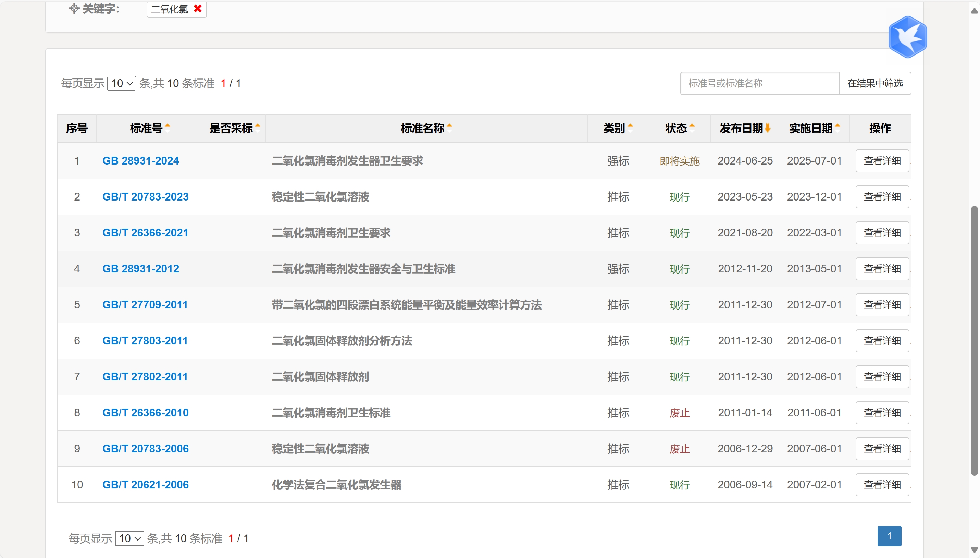Select title 二氧化氯消毒剂发生器安全与卫生标准
Screen dimensions: 980x558
tap(363, 269)
